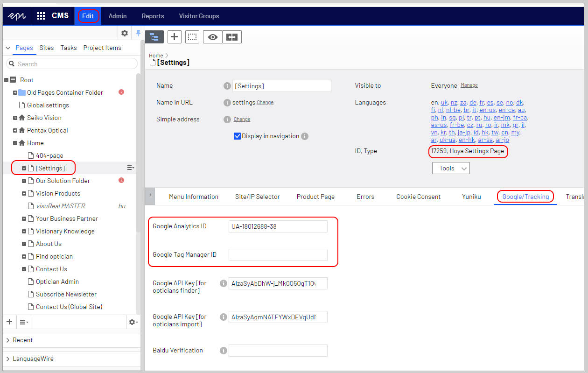Viewport: 588px width, 373px height.
Task: Toggle preview mode with the eye icon
Action: [x=213, y=37]
